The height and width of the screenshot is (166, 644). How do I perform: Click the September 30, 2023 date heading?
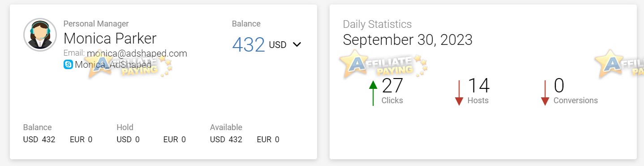(x=408, y=40)
